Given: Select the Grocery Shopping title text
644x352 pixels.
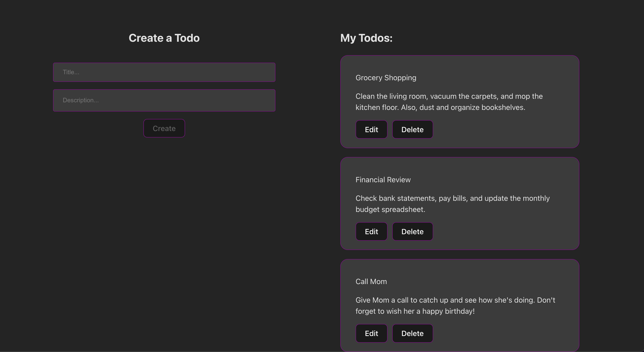Looking at the screenshot, I should pyautogui.click(x=386, y=78).
